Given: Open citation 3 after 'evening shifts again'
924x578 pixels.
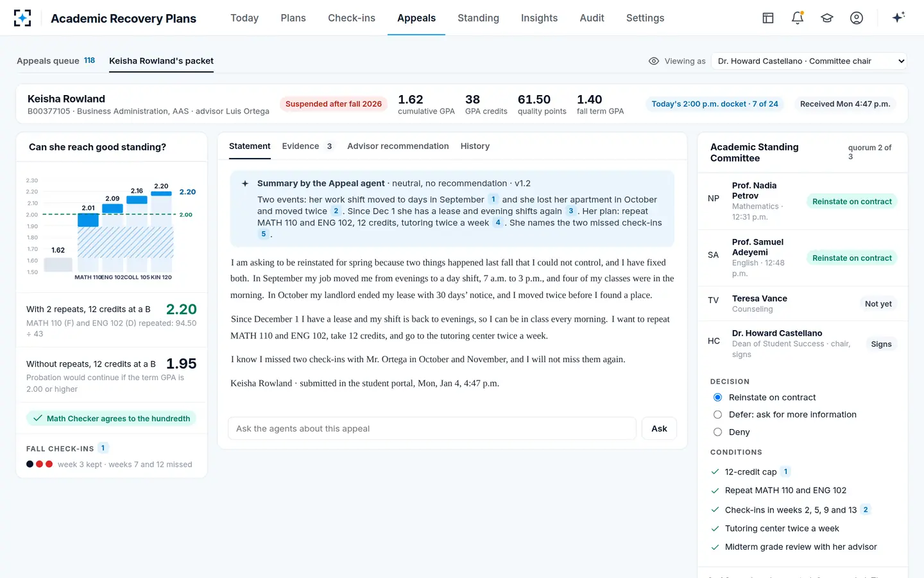Looking at the screenshot, I should coord(570,211).
